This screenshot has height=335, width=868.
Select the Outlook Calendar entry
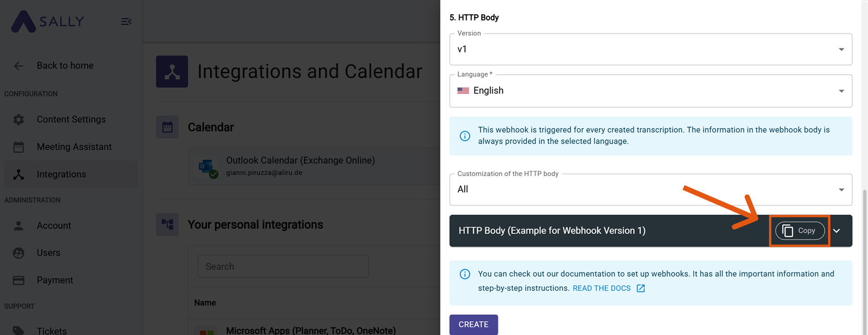coord(300,166)
